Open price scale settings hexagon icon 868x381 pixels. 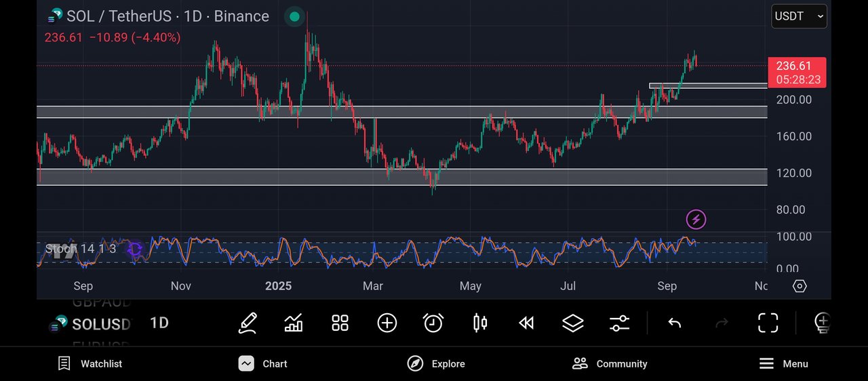click(800, 286)
